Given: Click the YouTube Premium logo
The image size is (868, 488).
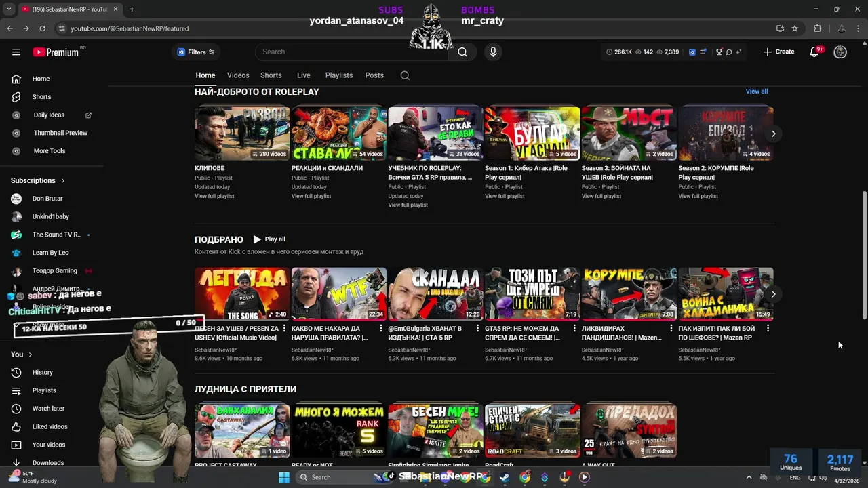Looking at the screenshot, I should pyautogui.click(x=56, y=52).
